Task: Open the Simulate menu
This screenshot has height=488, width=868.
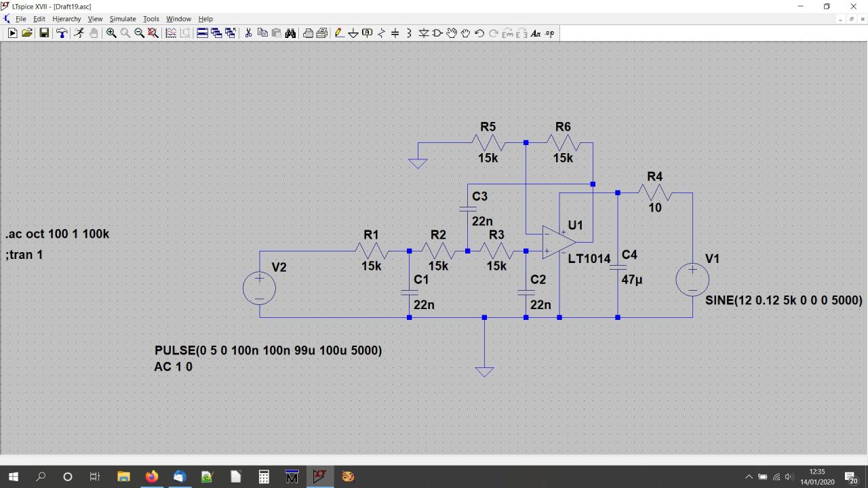Action: click(123, 19)
